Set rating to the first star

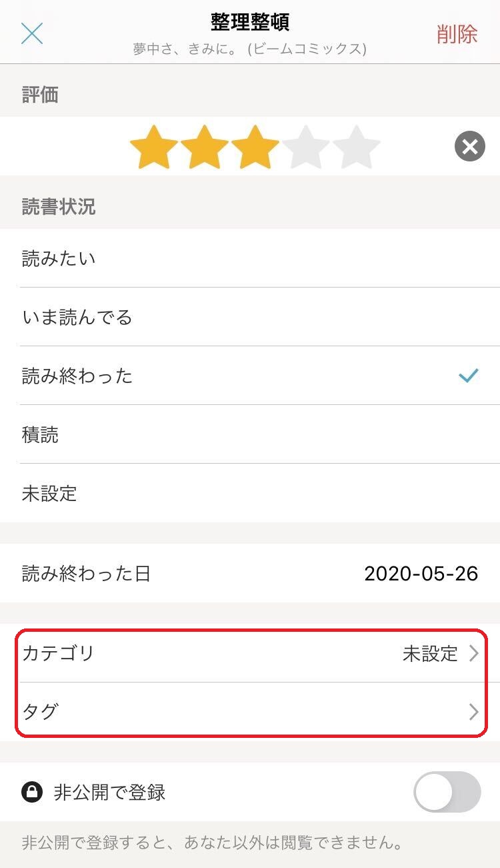pos(154,146)
